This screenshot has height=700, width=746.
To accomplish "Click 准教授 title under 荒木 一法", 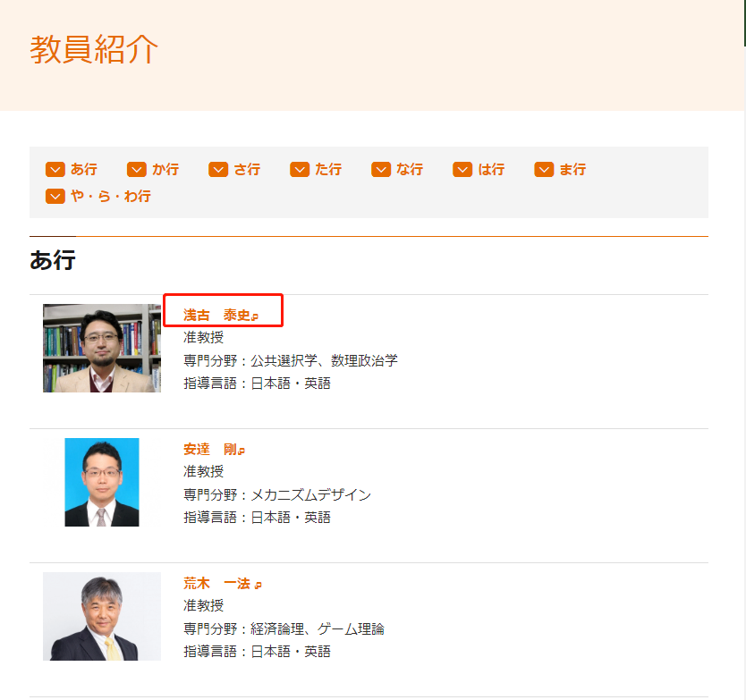I will [204, 606].
